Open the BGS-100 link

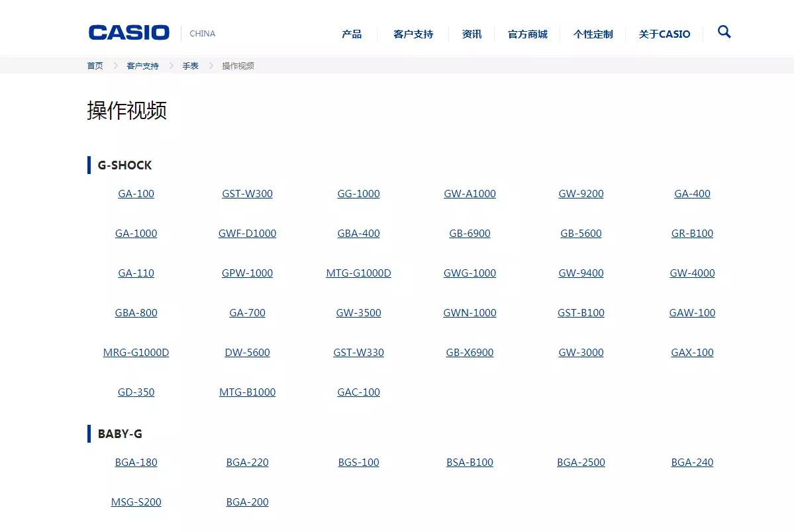(358, 462)
